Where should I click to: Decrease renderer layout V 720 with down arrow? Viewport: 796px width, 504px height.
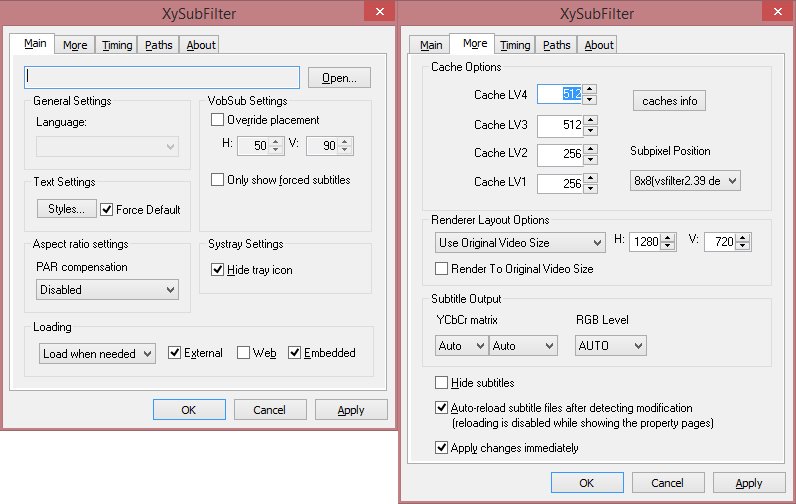coord(743,246)
